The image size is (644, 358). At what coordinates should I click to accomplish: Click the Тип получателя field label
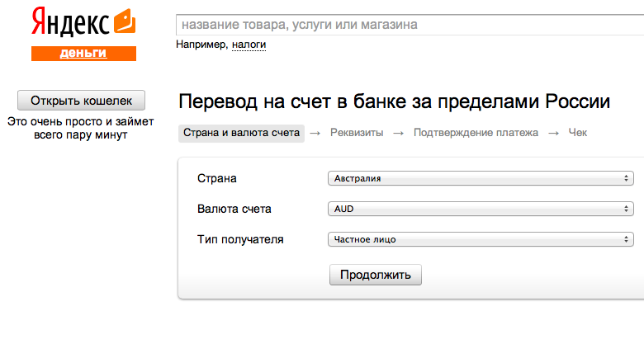coord(240,239)
